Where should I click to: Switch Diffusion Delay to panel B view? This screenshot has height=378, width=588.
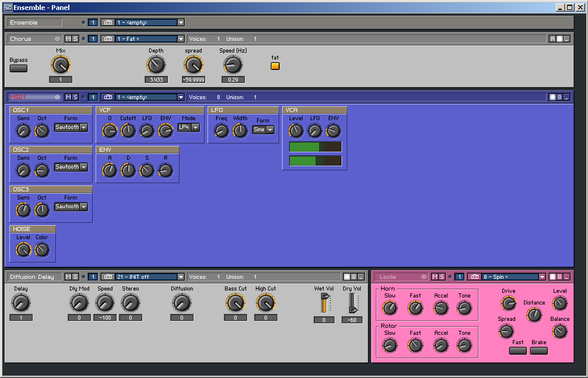pyautogui.click(x=354, y=276)
